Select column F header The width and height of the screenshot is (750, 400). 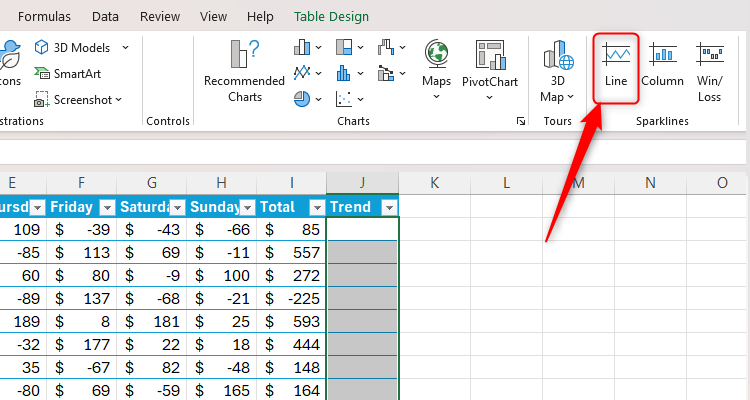pos(81,183)
